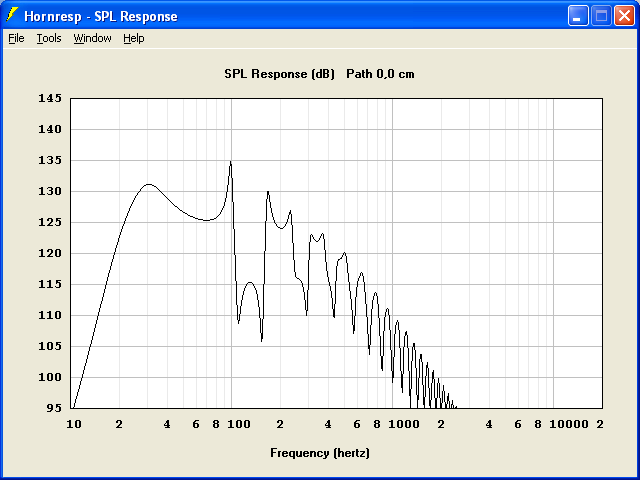Click the 1000 label on the frequency axis
640x480 pixels.
coord(404,424)
